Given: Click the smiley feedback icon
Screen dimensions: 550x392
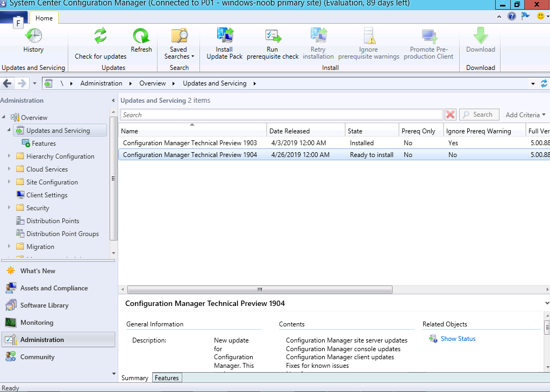Looking at the screenshot, I should (540, 16).
